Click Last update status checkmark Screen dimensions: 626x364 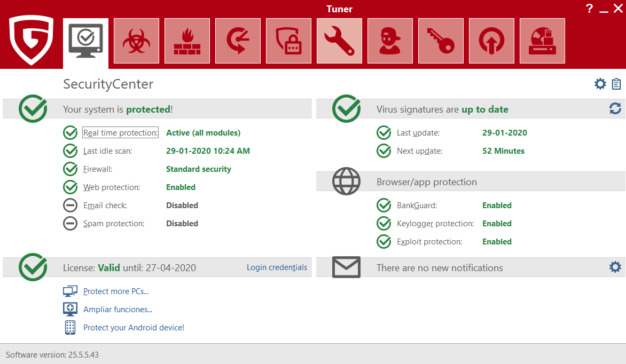click(x=384, y=132)
